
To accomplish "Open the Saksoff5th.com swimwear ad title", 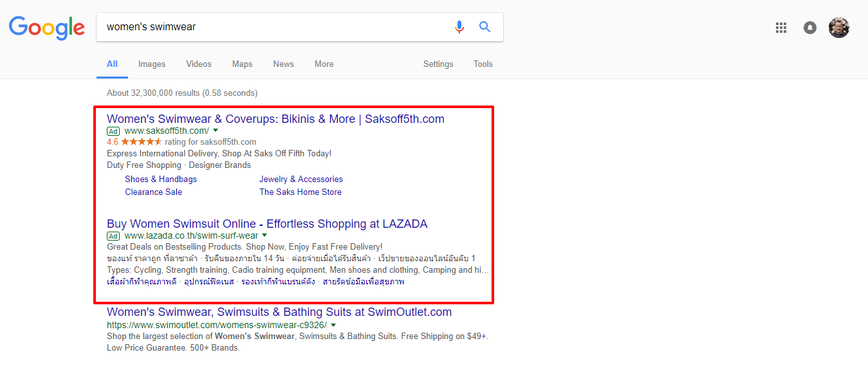I will point(275,119).
